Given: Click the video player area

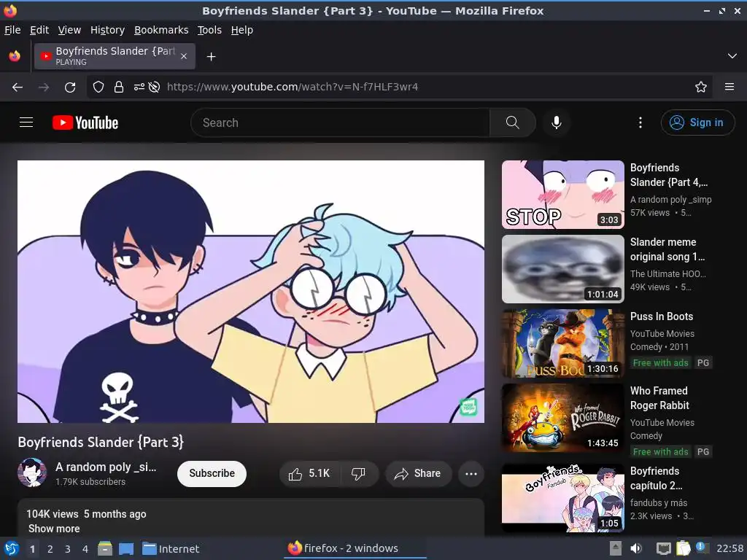Looking at the screenshot, I should click(251, 292).
